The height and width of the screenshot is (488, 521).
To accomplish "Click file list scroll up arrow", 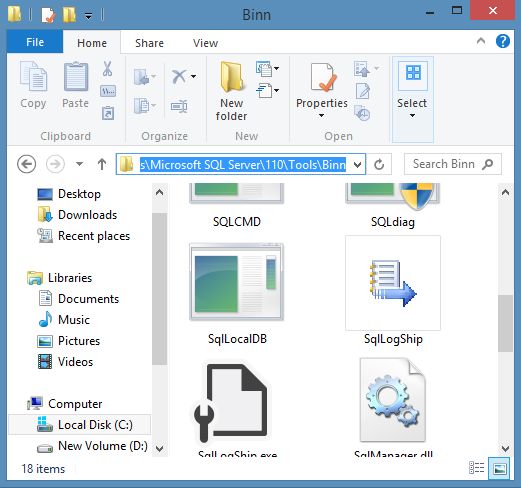I will click(505, 192).
